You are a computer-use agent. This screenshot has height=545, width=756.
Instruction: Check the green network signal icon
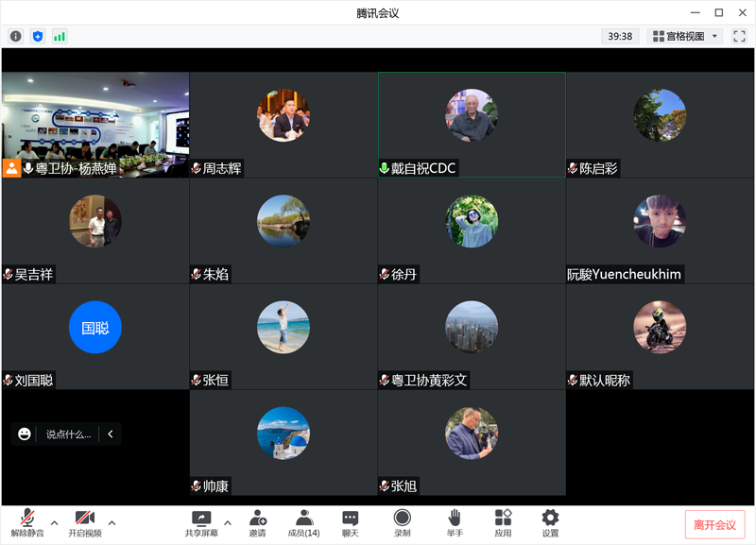[60, 36]
